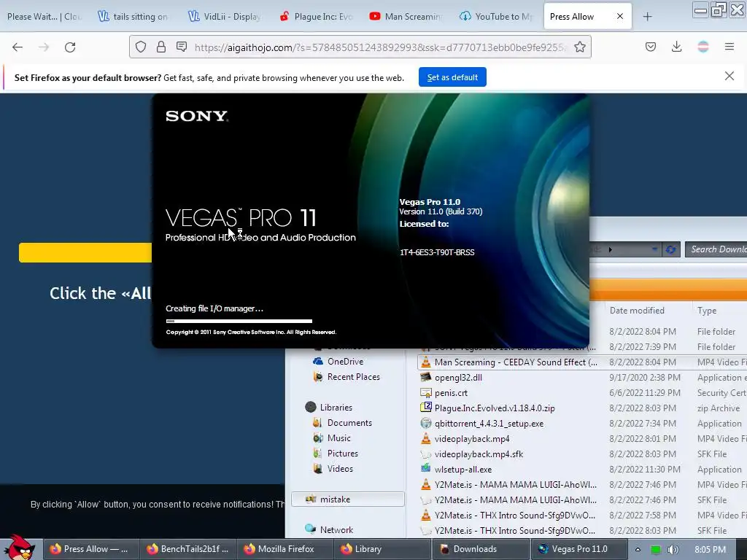
Task: Switch to Vegas Pro 11.0 taskbar button
Action: (x=578, y=549)
